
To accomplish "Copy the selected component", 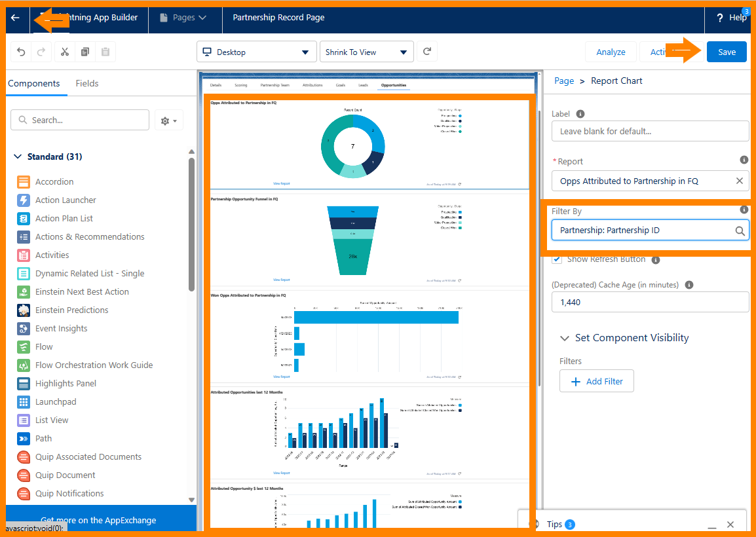I will tap(85, 52).
